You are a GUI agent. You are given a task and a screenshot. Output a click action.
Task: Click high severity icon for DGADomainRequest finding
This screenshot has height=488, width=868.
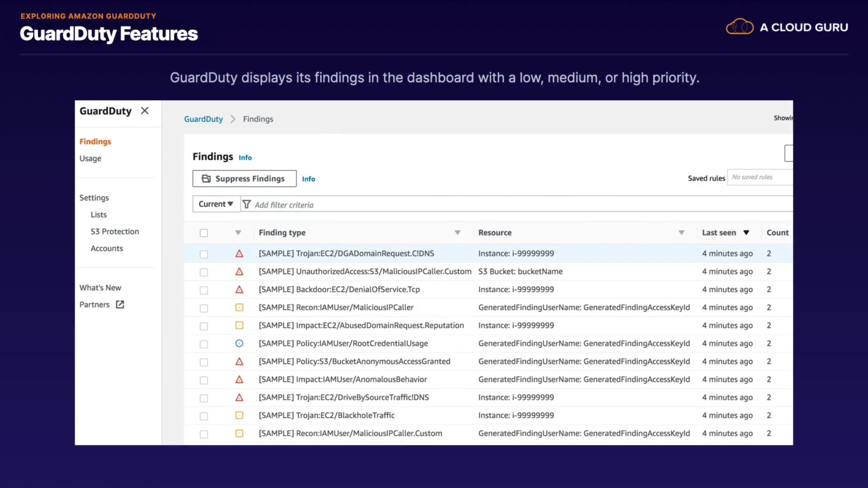point(239,254)
